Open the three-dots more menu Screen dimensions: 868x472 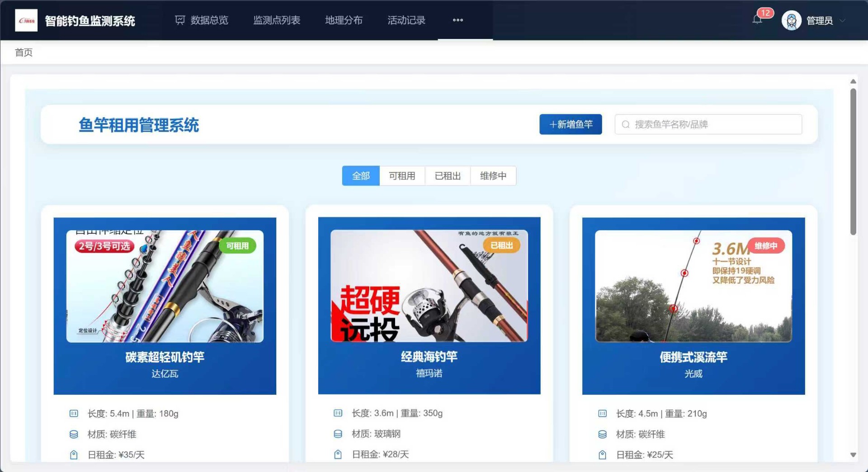458,20
